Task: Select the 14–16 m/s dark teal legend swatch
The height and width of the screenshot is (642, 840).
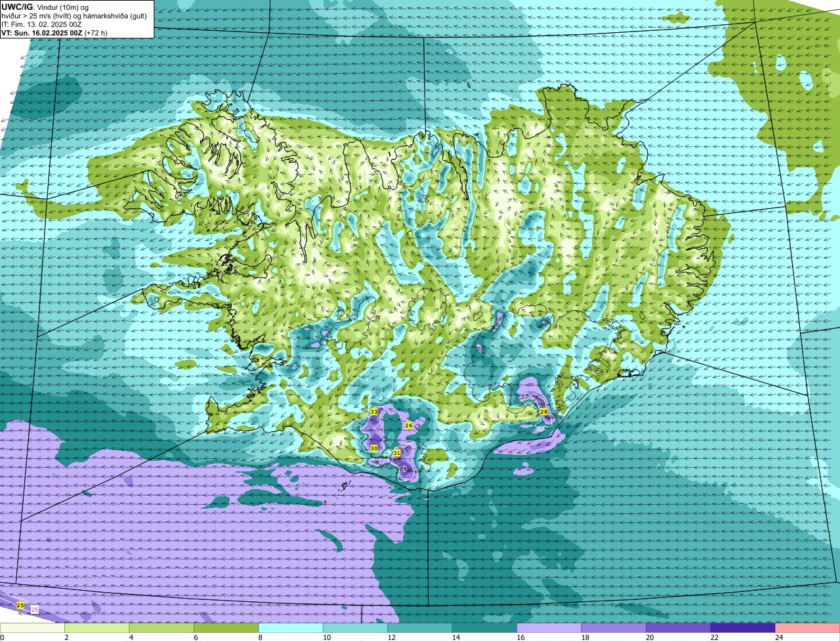Action: 485,628
